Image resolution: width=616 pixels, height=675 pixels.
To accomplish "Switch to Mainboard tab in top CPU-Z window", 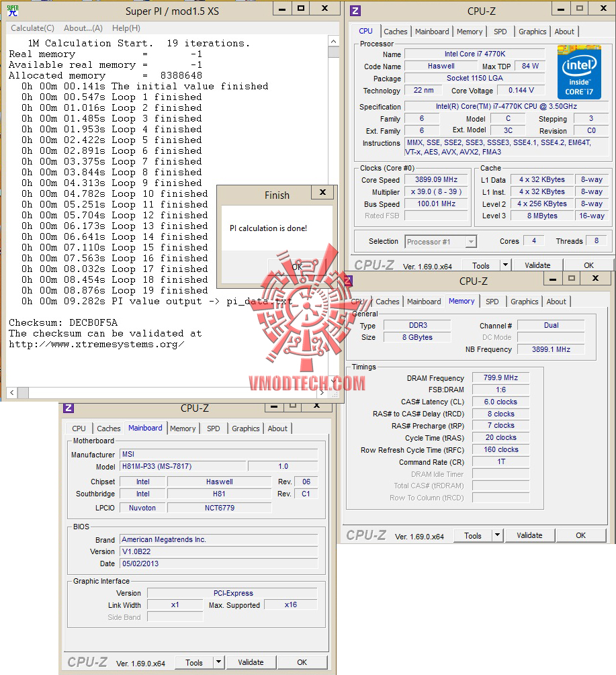I will click(x=432, y=32).
